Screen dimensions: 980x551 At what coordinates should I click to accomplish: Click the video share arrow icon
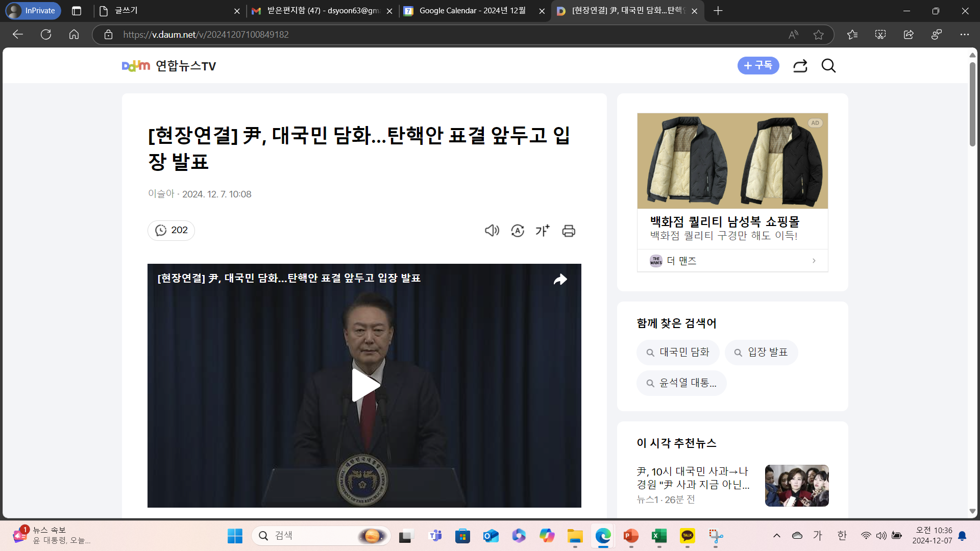(560, 279)
